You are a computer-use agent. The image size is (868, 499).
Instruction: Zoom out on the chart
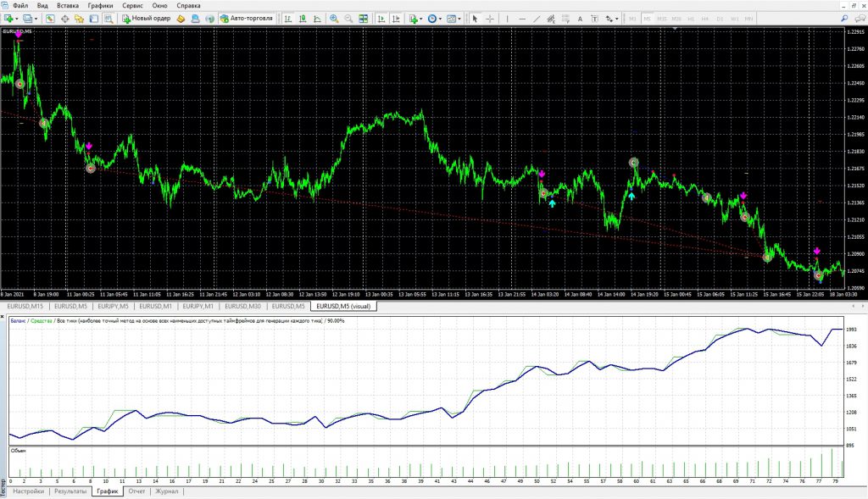[x=348, y=18]
